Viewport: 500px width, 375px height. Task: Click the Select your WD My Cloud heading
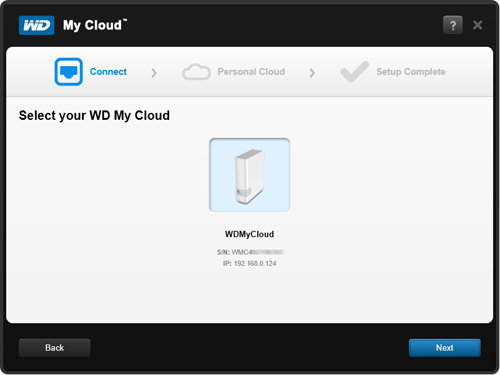[x=94, y=115]
